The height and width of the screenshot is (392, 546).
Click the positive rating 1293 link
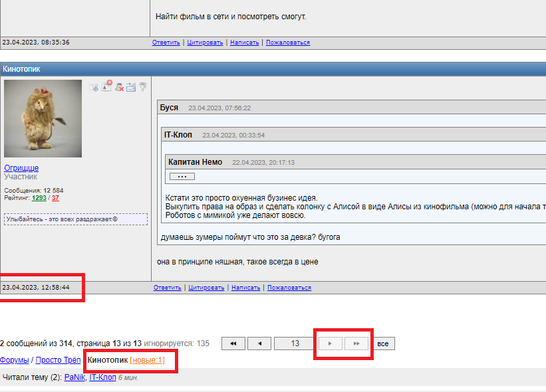click(39, 198)
